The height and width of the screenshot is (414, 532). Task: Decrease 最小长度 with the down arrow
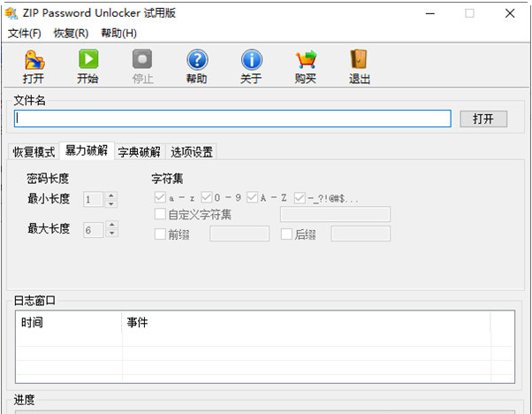(x=111, y=203)
